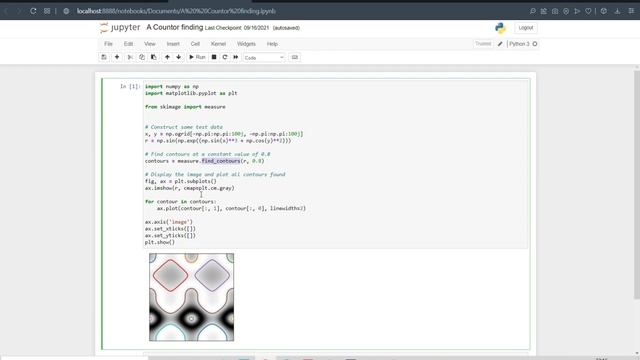Click into the code cell editor area

pyautogui.click(x=336, y=164)
